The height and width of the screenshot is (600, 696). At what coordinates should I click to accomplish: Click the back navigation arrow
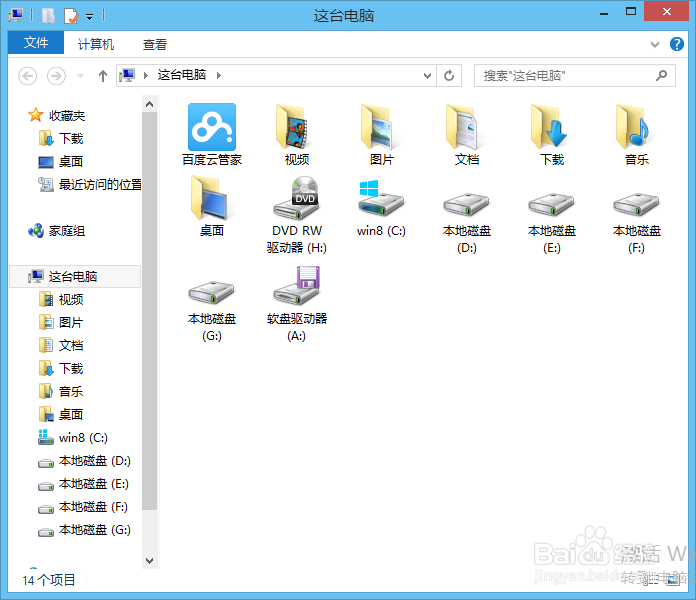pyautogui.click(x=28, y=76)
